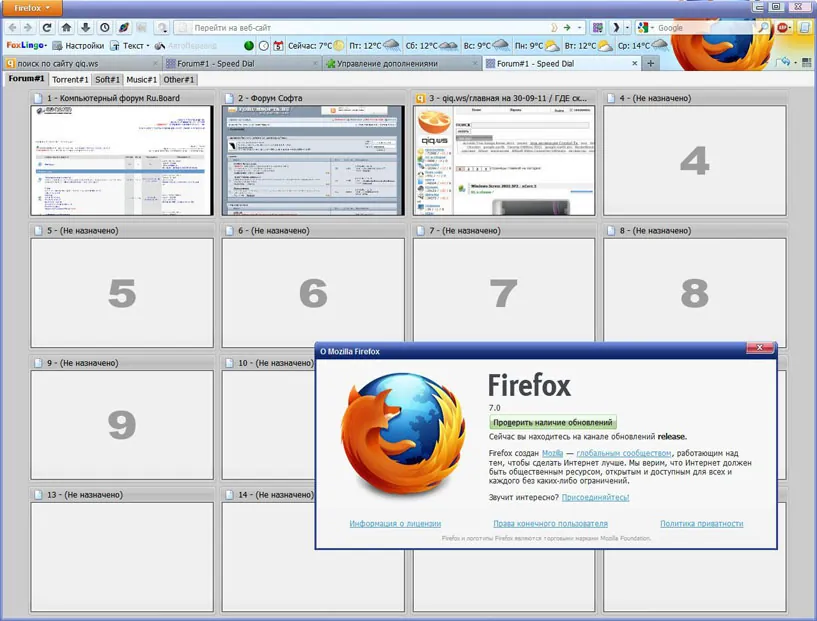Image resolution: width=817 pixels, height=621 pixels.
Task: Close the active 'Forum#1 - Speed Dial' tab
Action: pyautogui.click(x=634, y=64)
